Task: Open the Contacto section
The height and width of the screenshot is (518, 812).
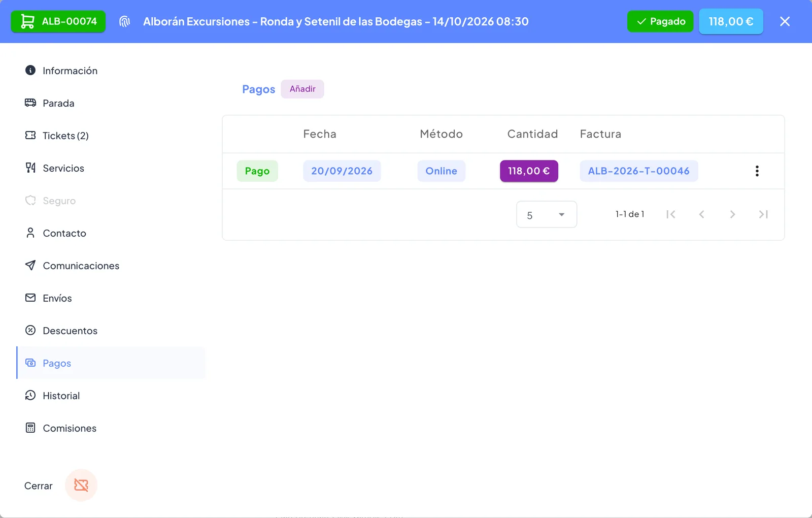Action: click(111, 233)
